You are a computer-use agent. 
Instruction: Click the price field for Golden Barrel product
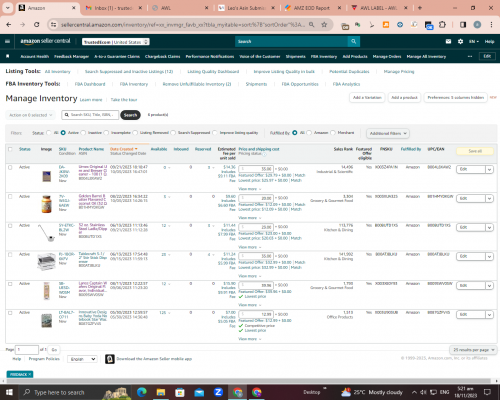point(256,198)
